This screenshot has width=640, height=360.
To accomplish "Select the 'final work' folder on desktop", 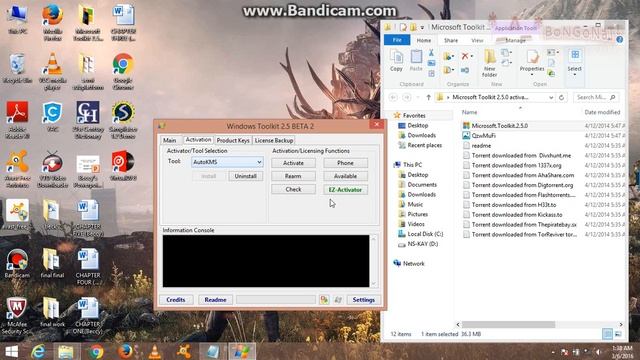I will 52,312.
